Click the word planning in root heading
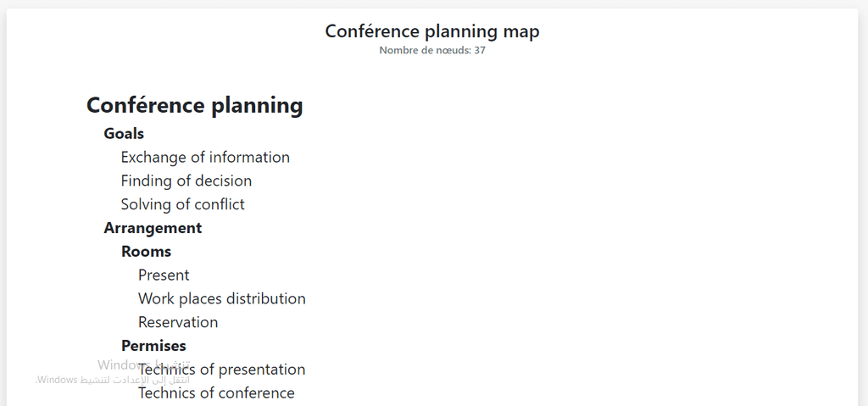 [258, 106]
